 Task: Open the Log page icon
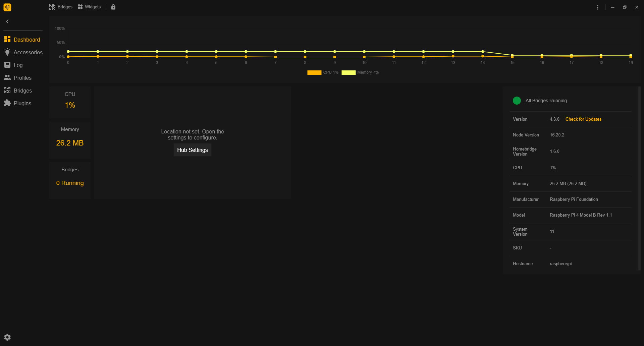click(7, 65)
